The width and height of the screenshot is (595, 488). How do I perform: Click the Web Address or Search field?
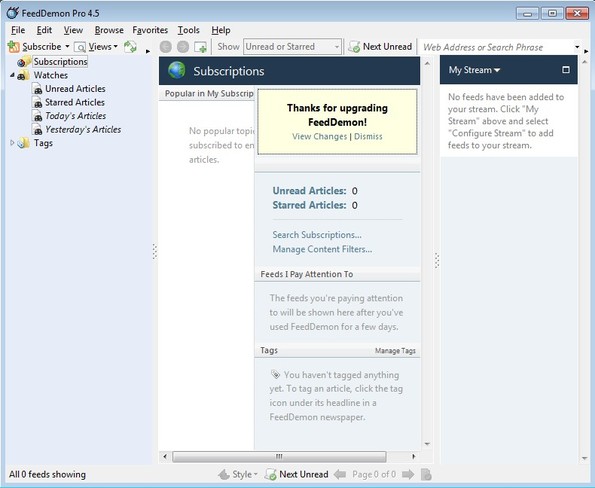[x=497, y=47]
